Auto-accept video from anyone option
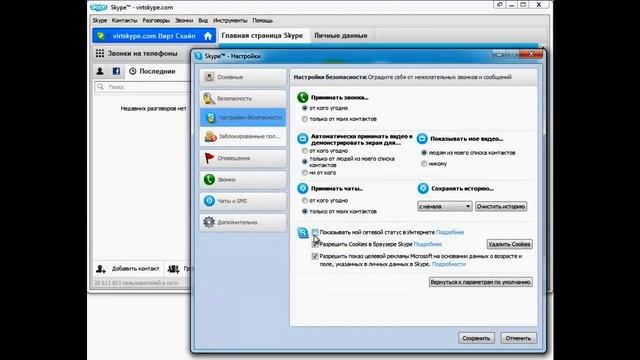 (x=304, y=151)
